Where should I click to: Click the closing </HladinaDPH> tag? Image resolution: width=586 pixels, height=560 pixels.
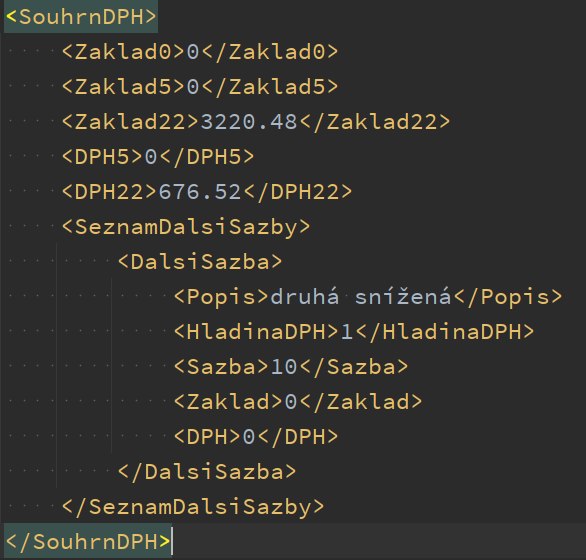click(x=445, y=332)
